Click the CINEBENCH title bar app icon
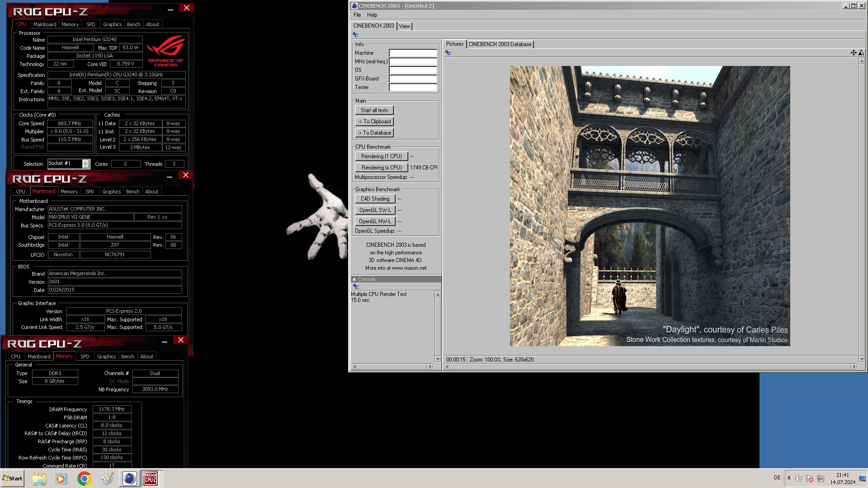 click(354, 6)
